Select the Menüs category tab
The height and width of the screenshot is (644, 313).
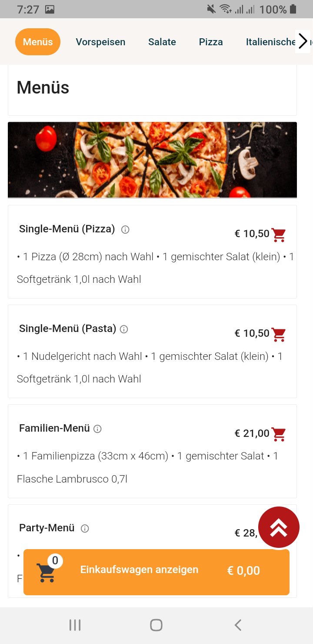(38, 42)
